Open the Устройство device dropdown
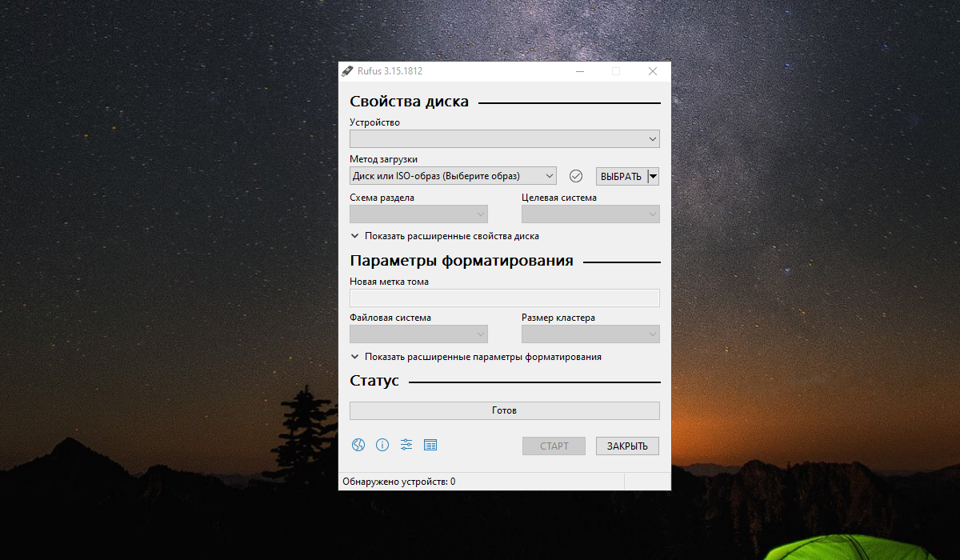This screenshot has width=960, height=560. (504, 139)
